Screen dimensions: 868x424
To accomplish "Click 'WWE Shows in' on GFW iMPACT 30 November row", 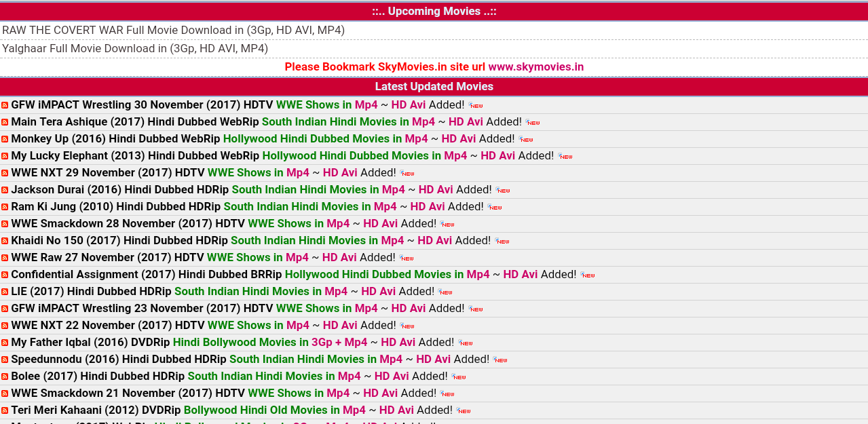I will (314, 105).
